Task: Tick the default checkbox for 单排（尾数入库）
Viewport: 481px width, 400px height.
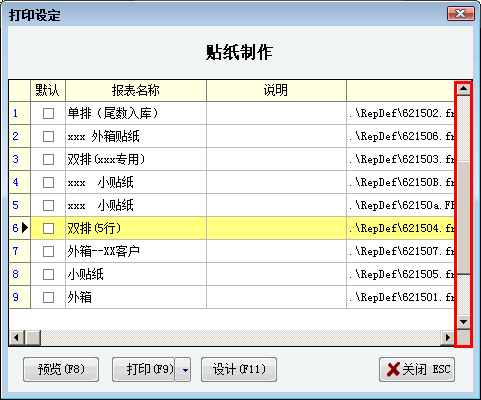Action: [48, 113]
